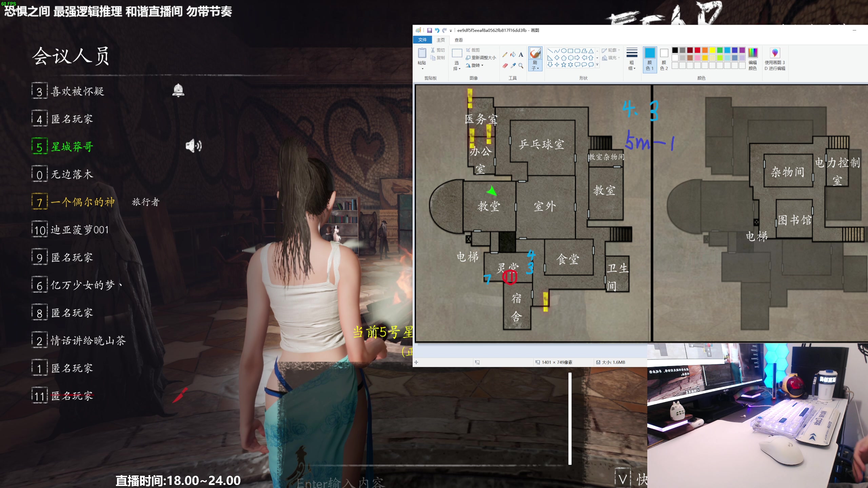
Task: Select player 0 无边落木 in meeting list
Action: coord(62,175)
